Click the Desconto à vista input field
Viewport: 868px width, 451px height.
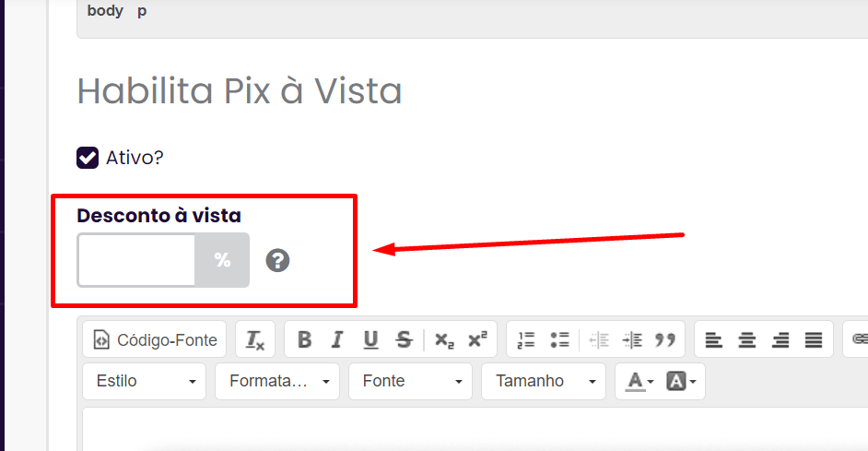136,260
